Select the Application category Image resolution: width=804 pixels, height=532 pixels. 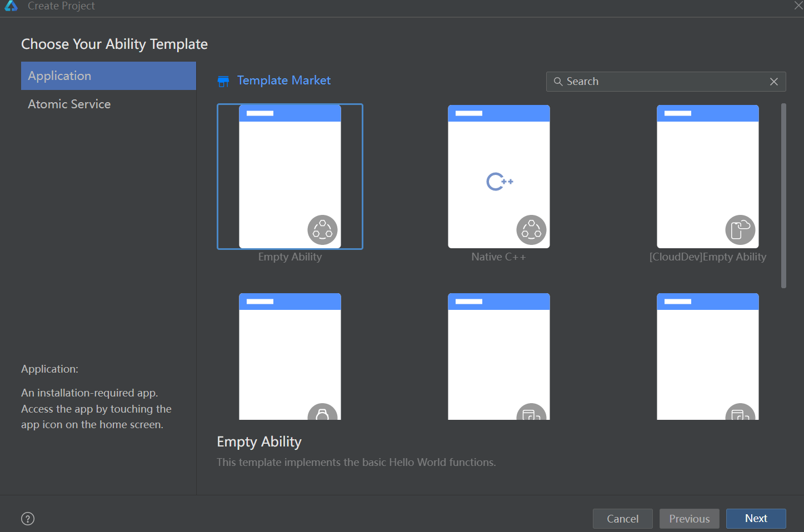click(108, 76)
